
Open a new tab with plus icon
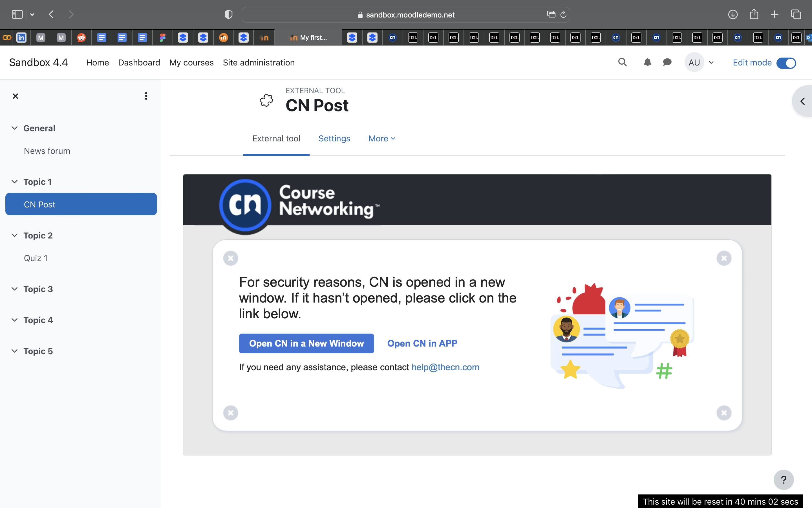775,14
